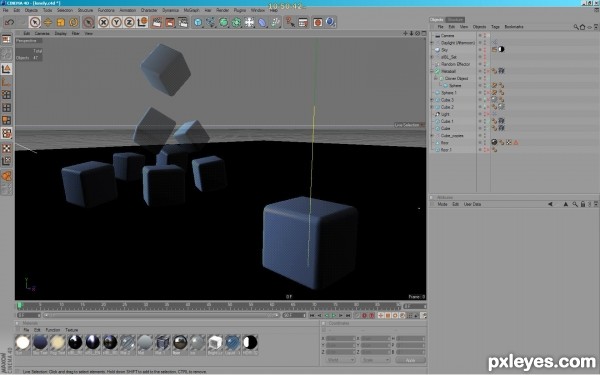The height and width of the screenshot is (375, 600).
Task: Click the home icon in Object Manager
Action: (582, 27)
